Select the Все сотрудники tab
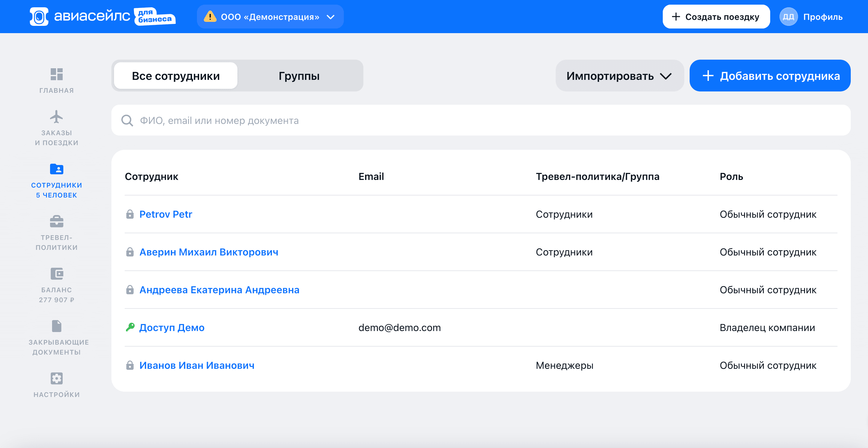 click(175, 76)
